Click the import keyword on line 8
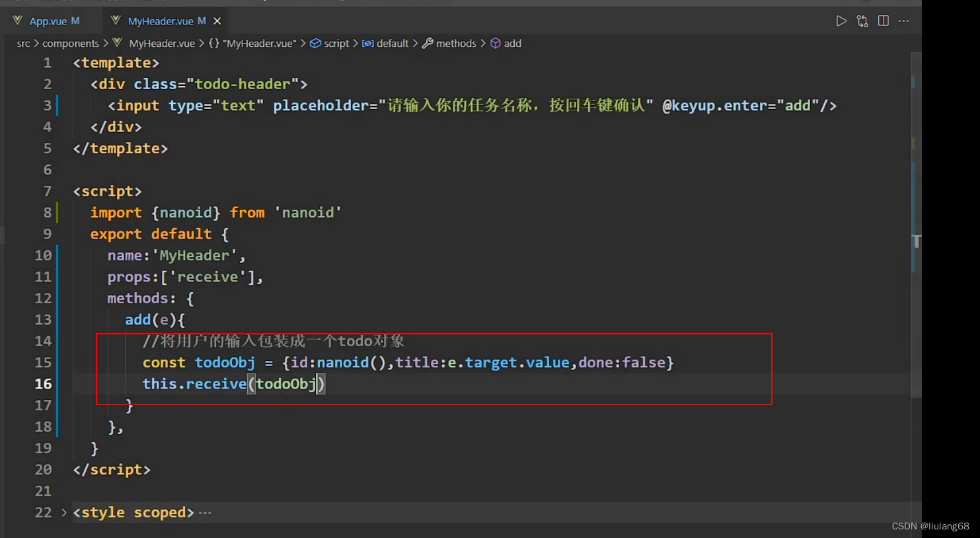 [116, 213]
